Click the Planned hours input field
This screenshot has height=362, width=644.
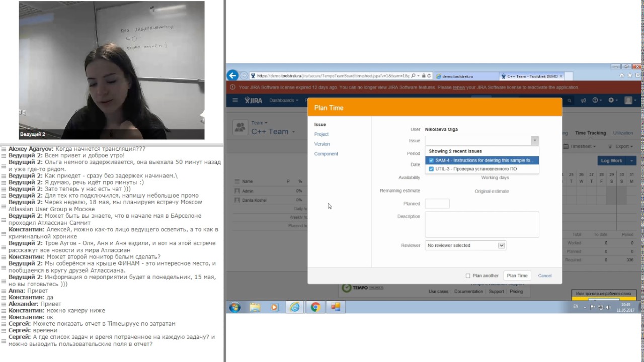[437, 204]
